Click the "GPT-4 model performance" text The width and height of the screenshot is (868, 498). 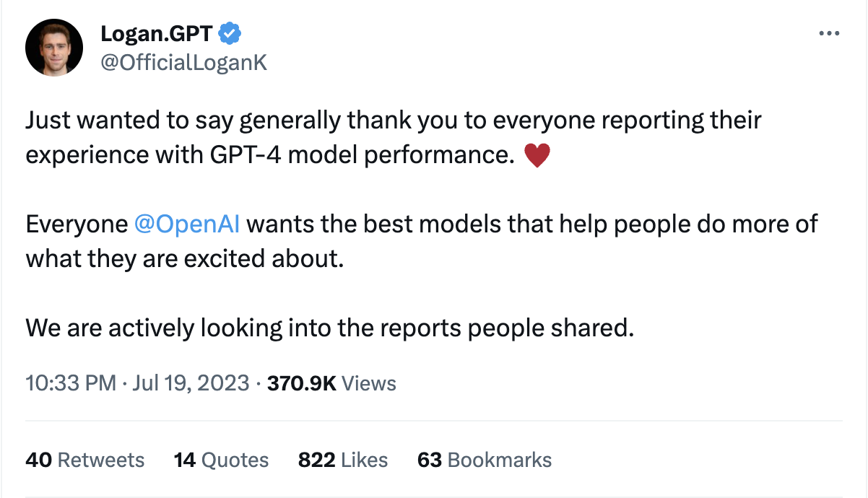pyautogui.click(x=337, y=155)
